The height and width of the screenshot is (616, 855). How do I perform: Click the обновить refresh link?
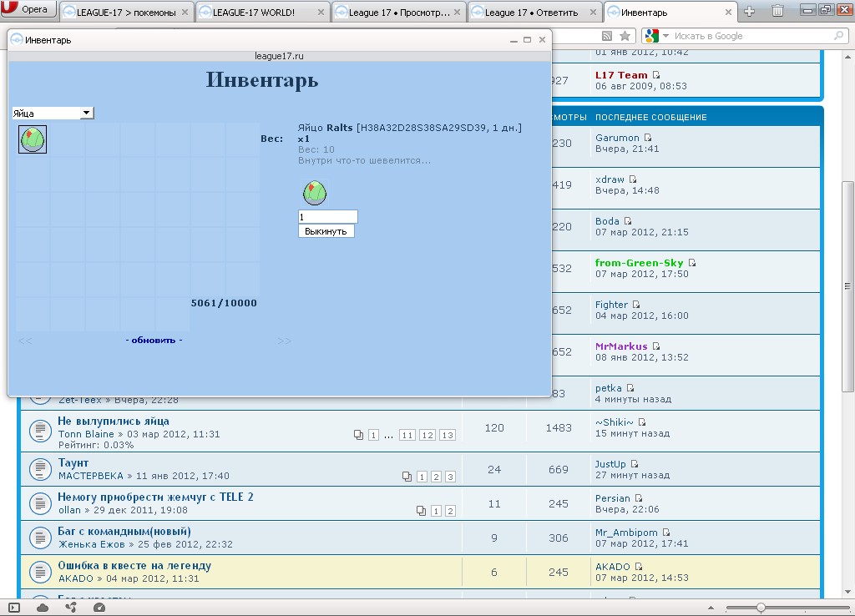(x=154, y=341)
